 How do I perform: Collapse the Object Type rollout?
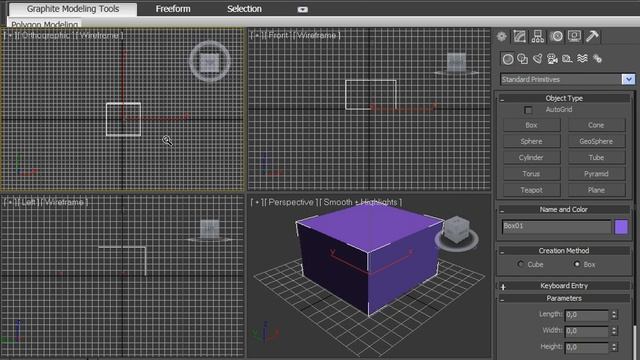(564, 98)
